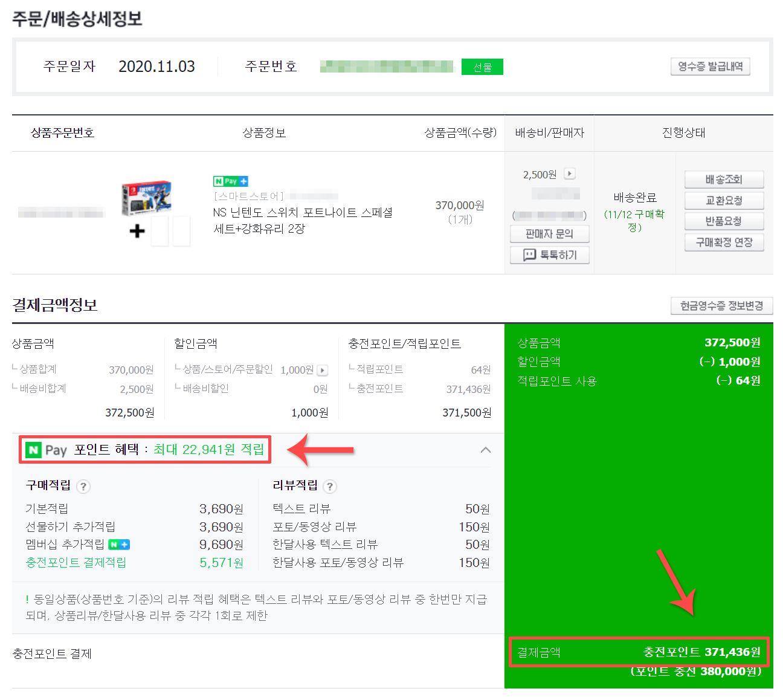Click the 상품정보 column header
The height and width of the screenshot is (700, 783).
[x=264, y=133]
